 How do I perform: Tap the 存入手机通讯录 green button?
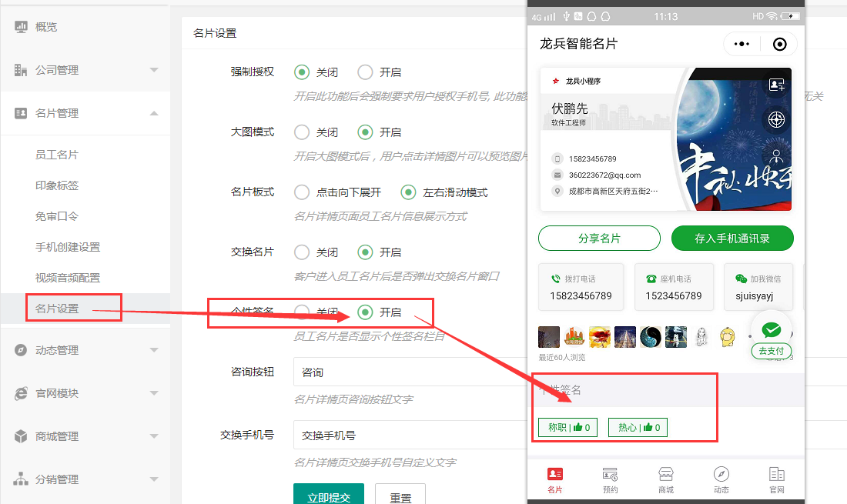732,239
